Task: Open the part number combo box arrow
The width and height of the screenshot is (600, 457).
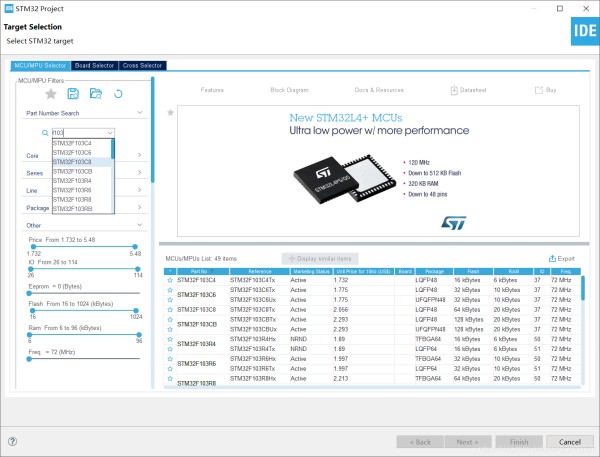Action: coord(110,133)
